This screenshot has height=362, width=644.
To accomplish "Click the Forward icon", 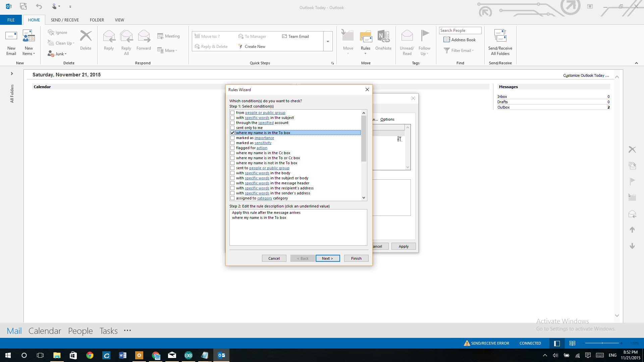I will pos(144,36).
